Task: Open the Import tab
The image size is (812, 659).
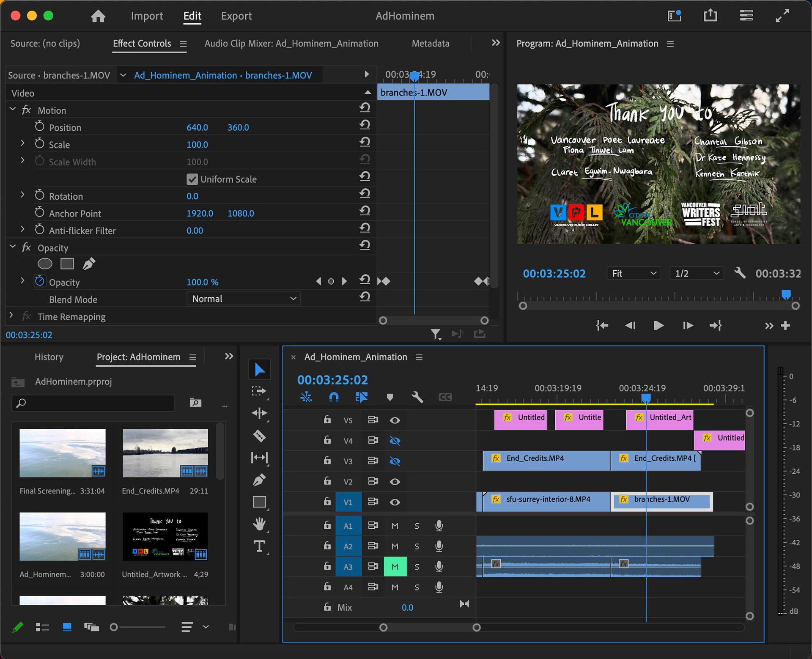Action: (x=147, y=16)
